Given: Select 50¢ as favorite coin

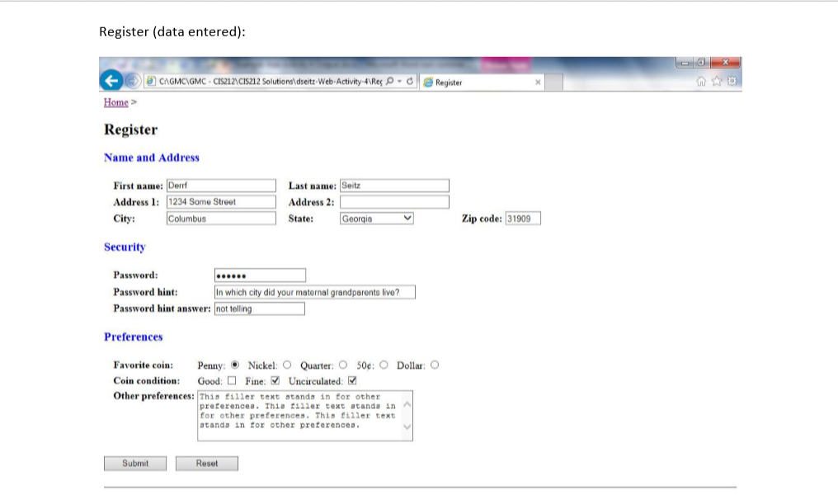Looking at the screenshot, I should (x=384, y=365).
